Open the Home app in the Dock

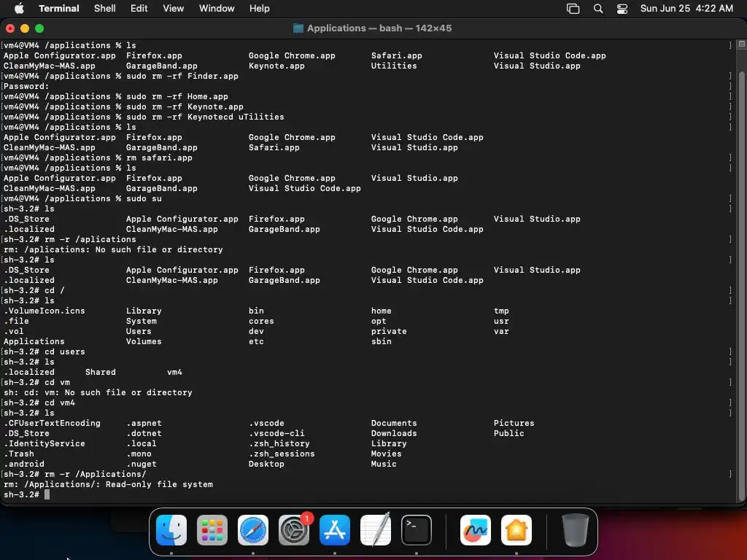516,530
